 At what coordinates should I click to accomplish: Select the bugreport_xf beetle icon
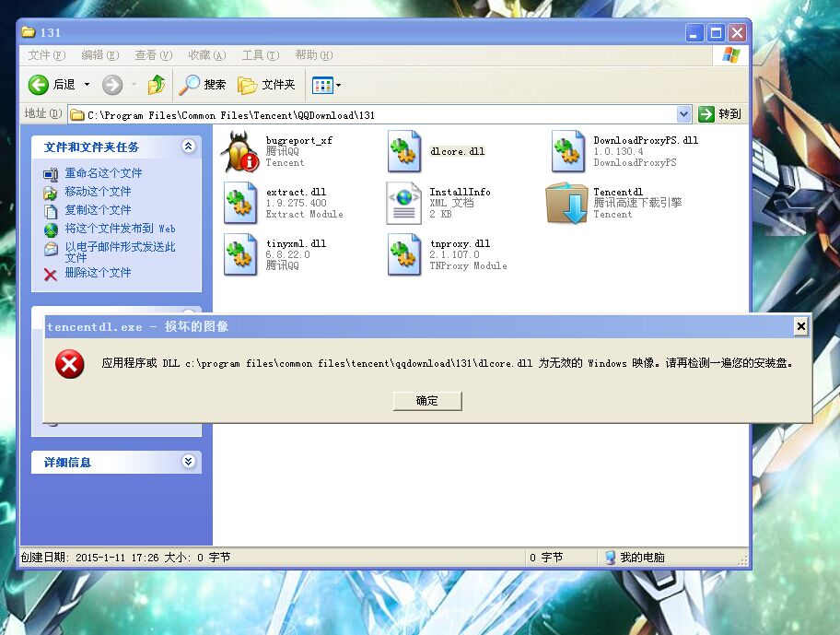tap(240, 152)
